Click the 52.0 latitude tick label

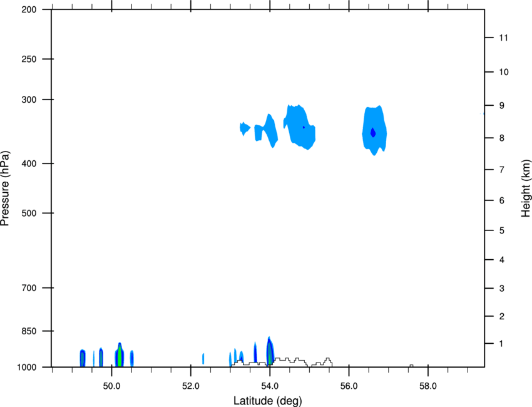(191, 386)
